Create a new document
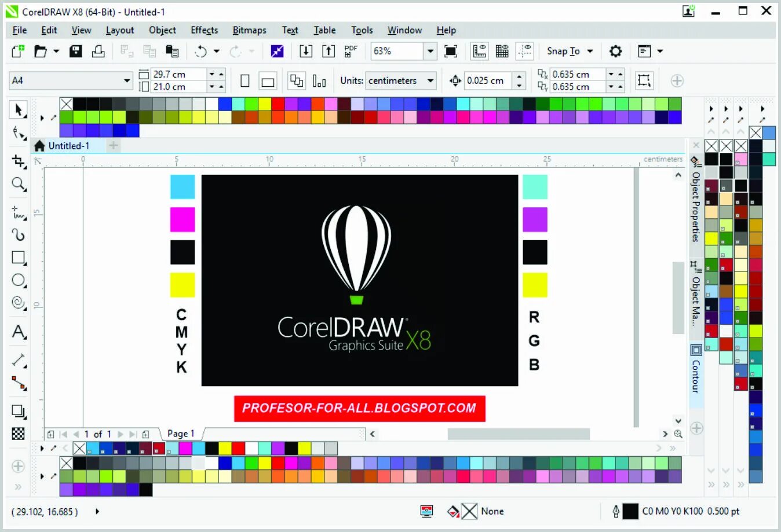 point(18,51)
